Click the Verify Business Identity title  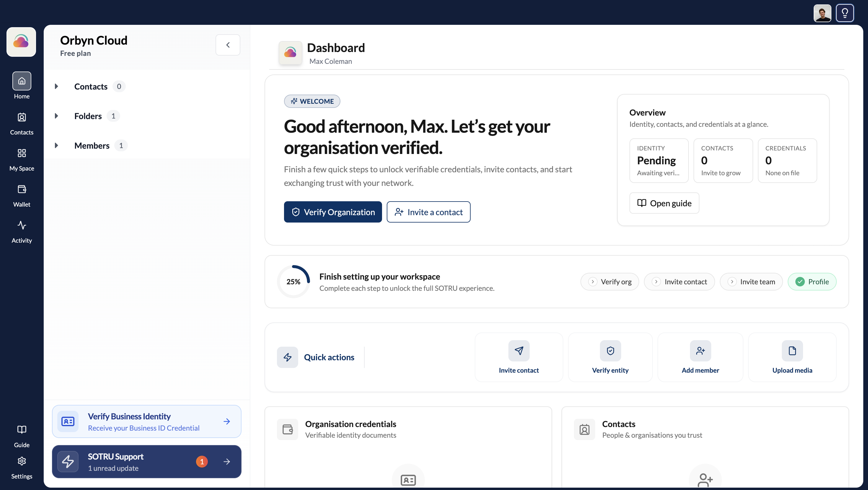[129, 416]
